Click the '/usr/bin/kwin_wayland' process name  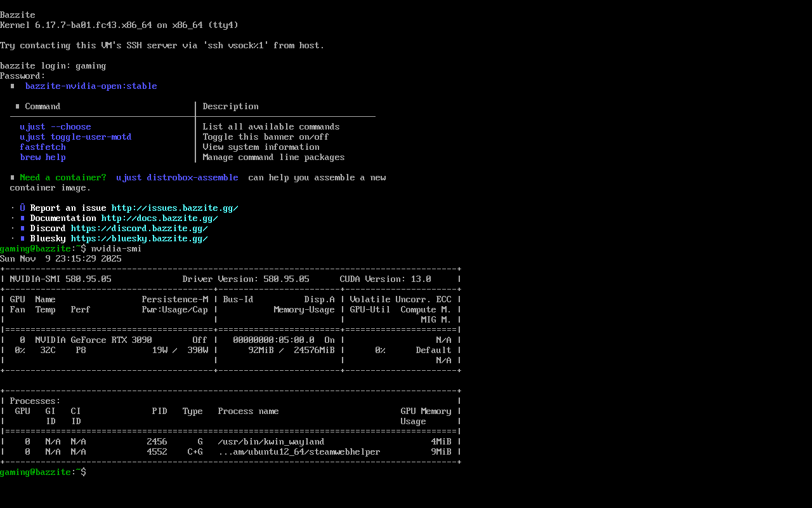[x=272, y=441]
